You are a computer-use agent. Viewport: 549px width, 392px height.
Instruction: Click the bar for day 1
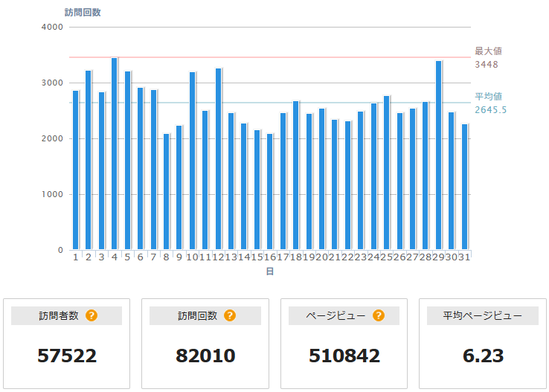pos(76,170)
